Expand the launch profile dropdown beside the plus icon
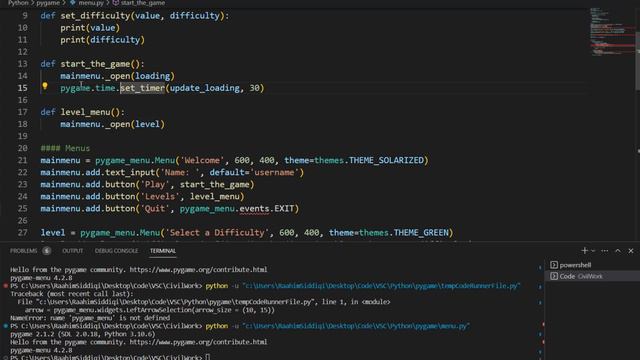Screen dimensions: 640x360 coord(593,251)
